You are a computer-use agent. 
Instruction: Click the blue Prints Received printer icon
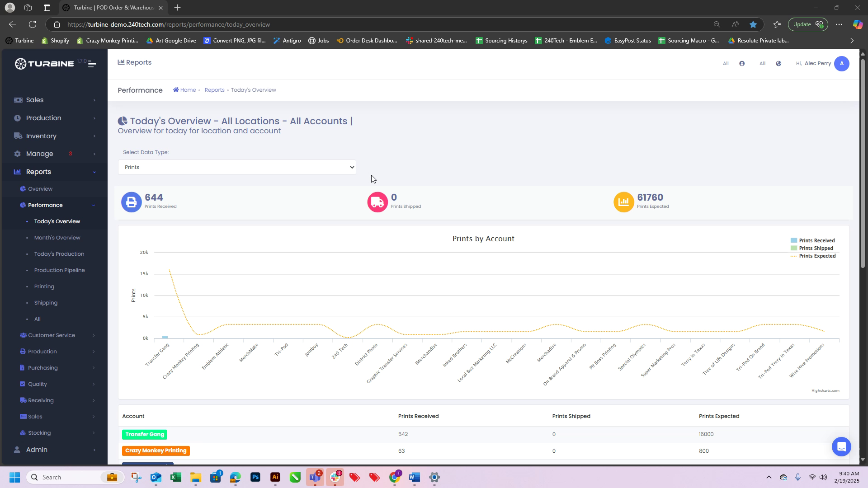coord(131,202)
